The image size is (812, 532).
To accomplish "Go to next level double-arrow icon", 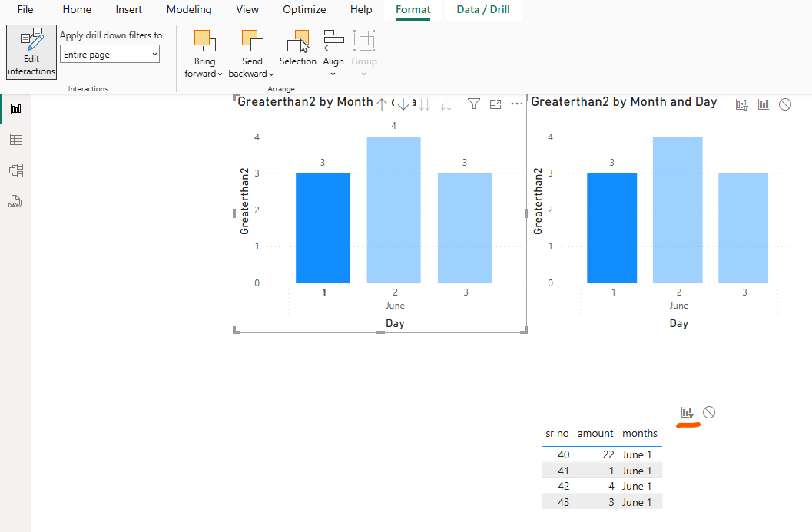I will [425, 104].
